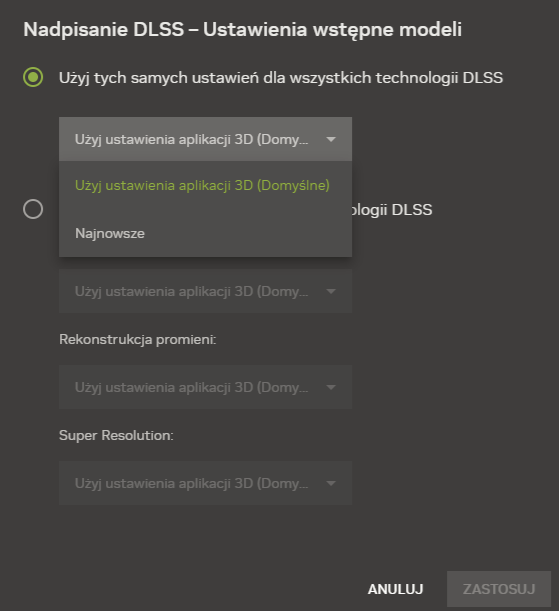Select the second unselected DLSS radio button
Image resolution: width=559 pixels, height=611 pixels.
33,209
